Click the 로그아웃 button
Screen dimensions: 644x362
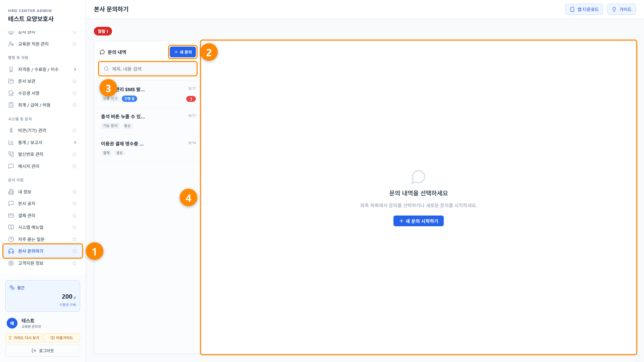click(43, 351)
